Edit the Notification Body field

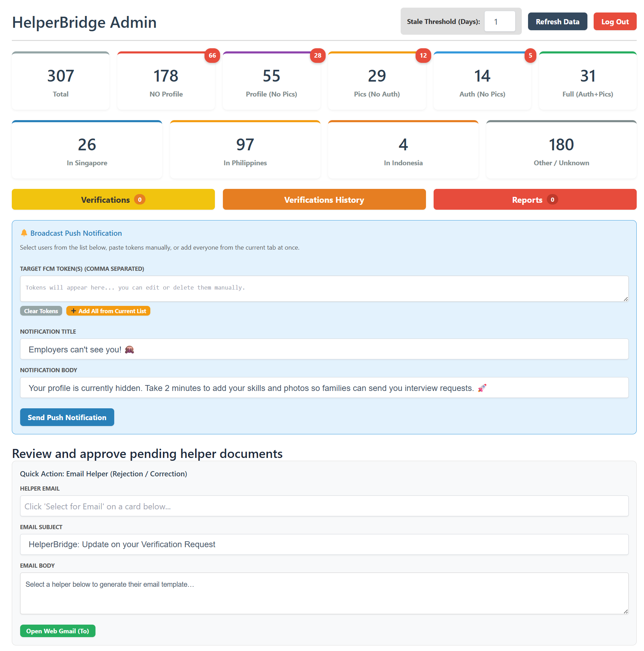[324, 387]
